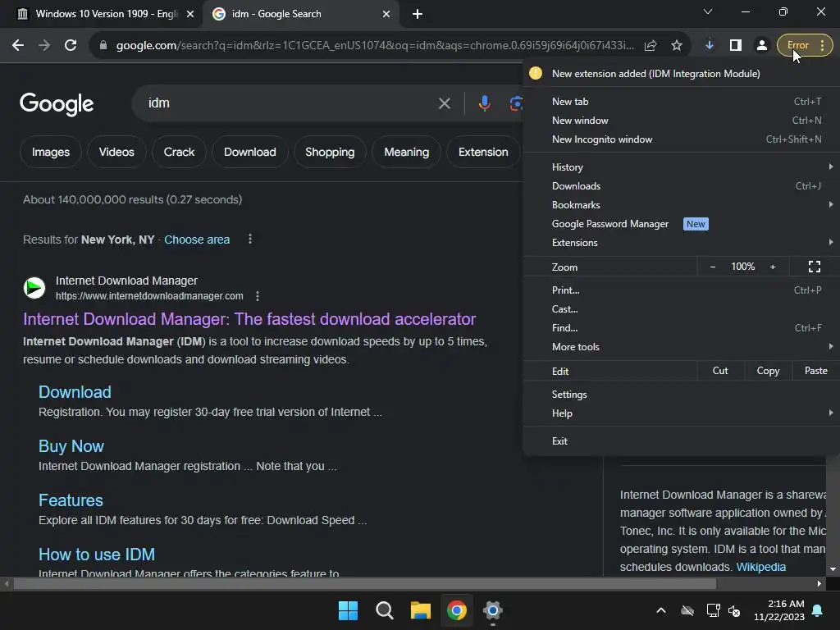Open Windows Start menu
This screenshot has height=630, width=840.
tap(348, 610)
